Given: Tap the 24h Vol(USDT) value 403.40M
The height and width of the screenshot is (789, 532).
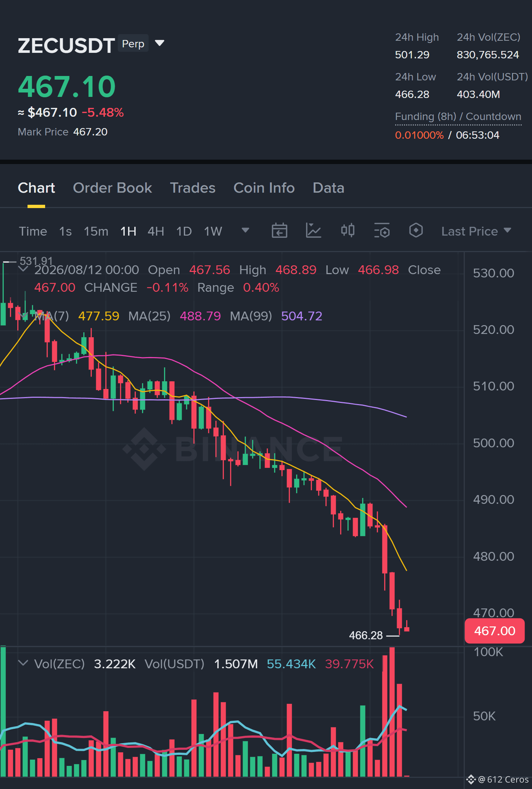Looking at the screenshot, I should click(478, 94).
